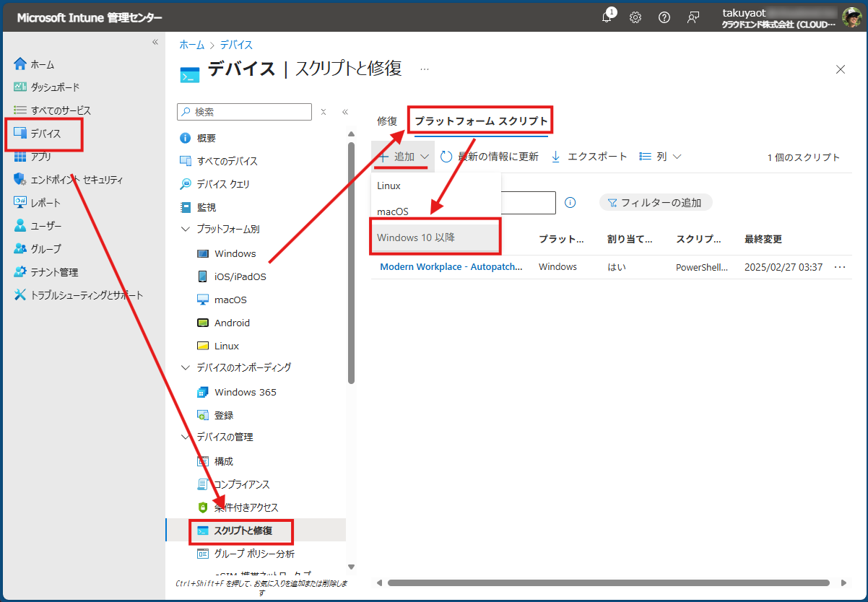
Task: Click フィルターの追加 button
Action: [656, 203]
